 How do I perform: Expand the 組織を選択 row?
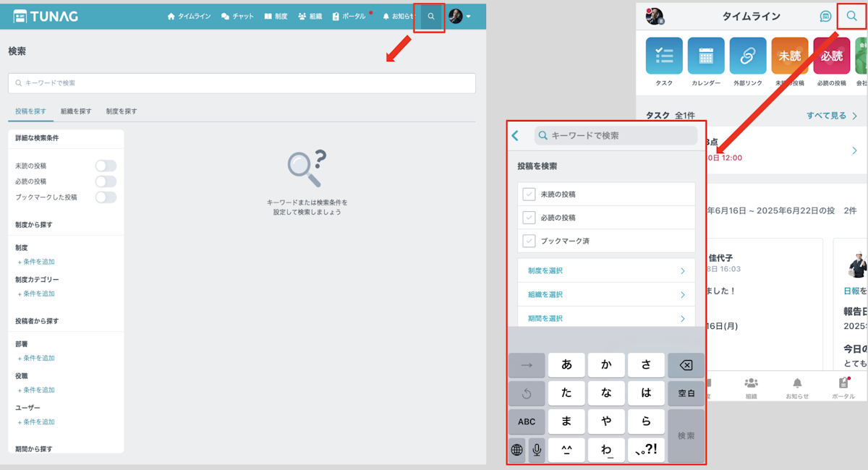tap(606, 294)
